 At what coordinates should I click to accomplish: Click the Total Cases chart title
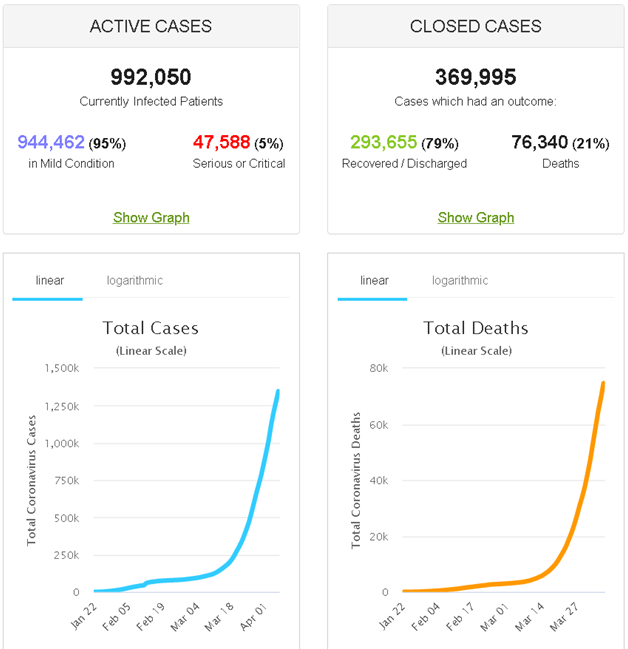(151, 328)
